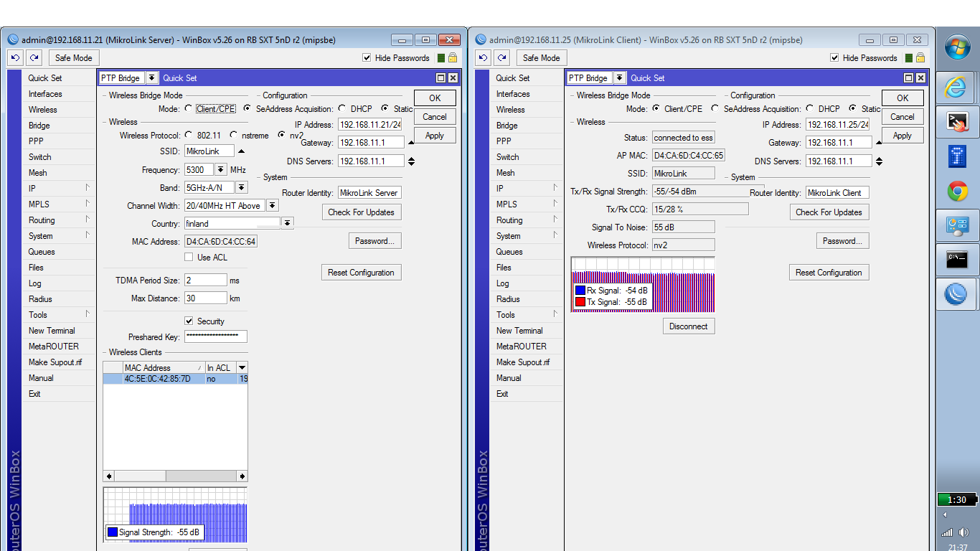Click network signal tray icon
Image resolution: width=980 pixels, height=551 pixels.
(x=947, y=532)
